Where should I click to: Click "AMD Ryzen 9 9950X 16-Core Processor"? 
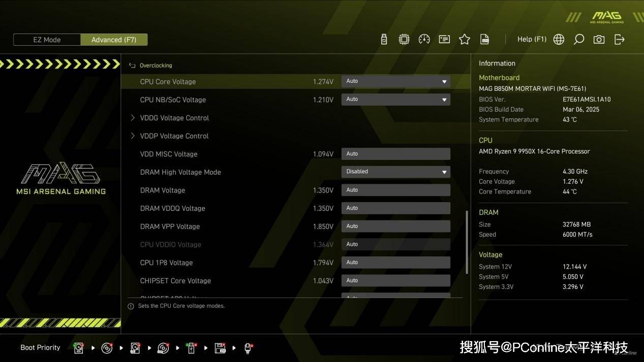pos(534,151)
